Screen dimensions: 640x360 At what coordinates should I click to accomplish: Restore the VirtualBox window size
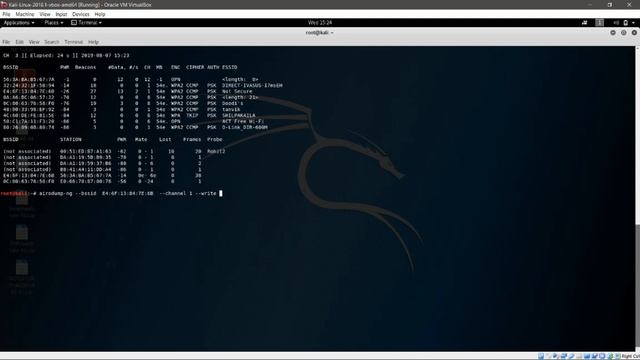610,4
